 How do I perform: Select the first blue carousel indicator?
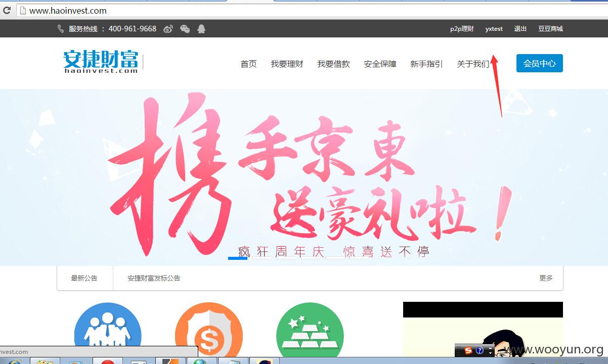point(238,258)
